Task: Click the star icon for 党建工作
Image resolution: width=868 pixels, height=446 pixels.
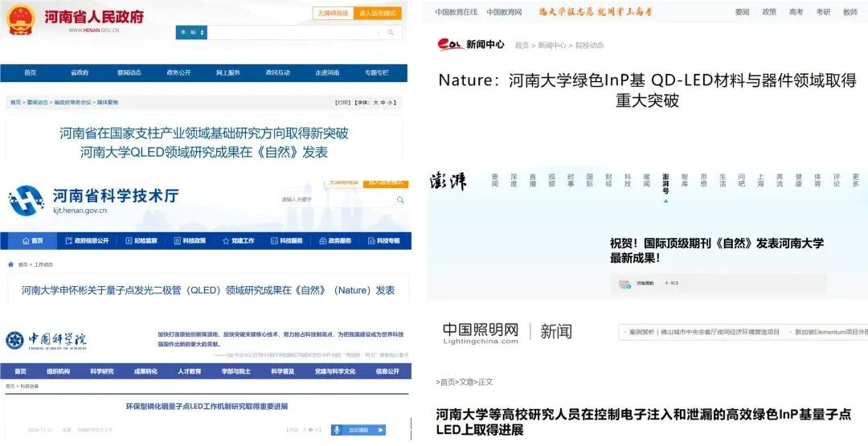Action: pos(226,241)
